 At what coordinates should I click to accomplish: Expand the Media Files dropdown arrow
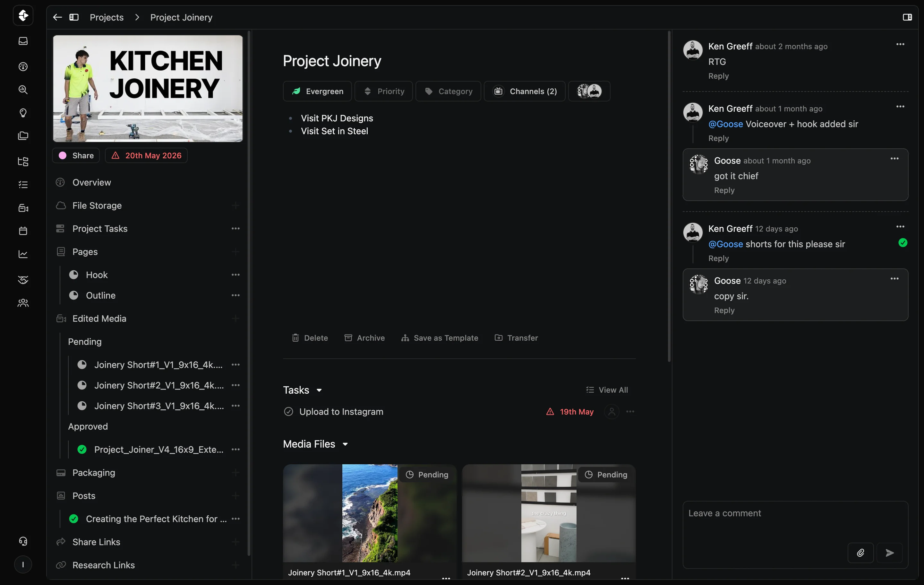345,444
